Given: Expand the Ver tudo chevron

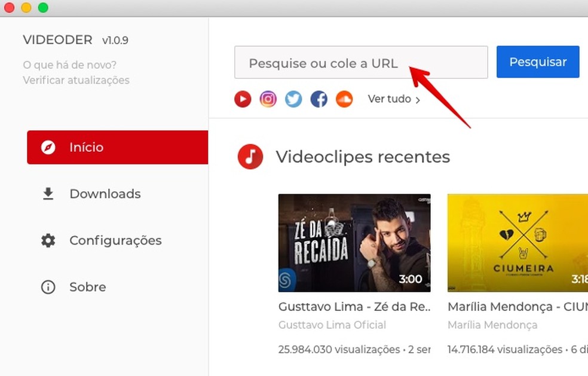Looking at the screenshot, I should pyautogui.click(x=418, y=100).
